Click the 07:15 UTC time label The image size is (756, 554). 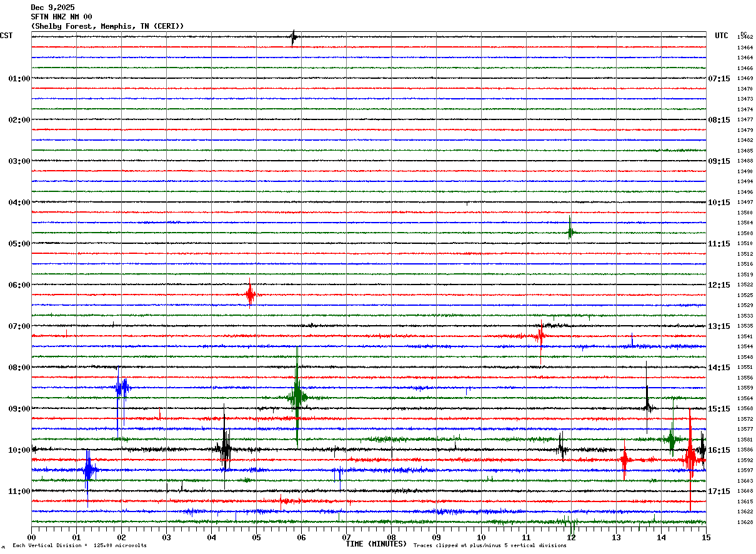719,79
